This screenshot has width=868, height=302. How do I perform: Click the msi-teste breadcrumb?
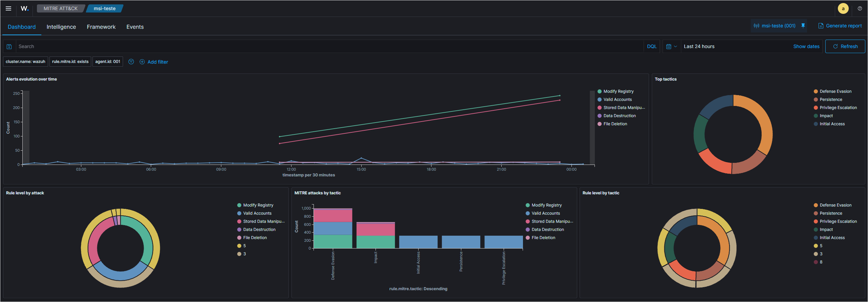104,8
